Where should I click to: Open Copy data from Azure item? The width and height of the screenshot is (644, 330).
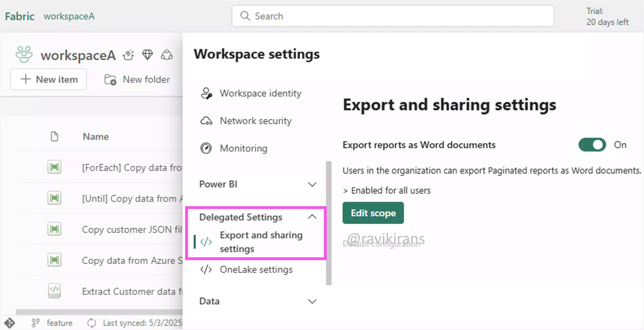click(x=132, y=260)
